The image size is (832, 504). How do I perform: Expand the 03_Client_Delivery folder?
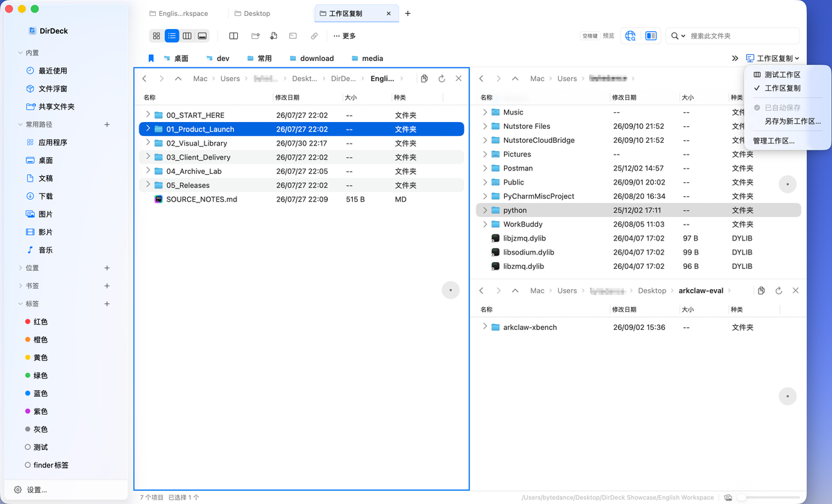(x=148, y=157)
